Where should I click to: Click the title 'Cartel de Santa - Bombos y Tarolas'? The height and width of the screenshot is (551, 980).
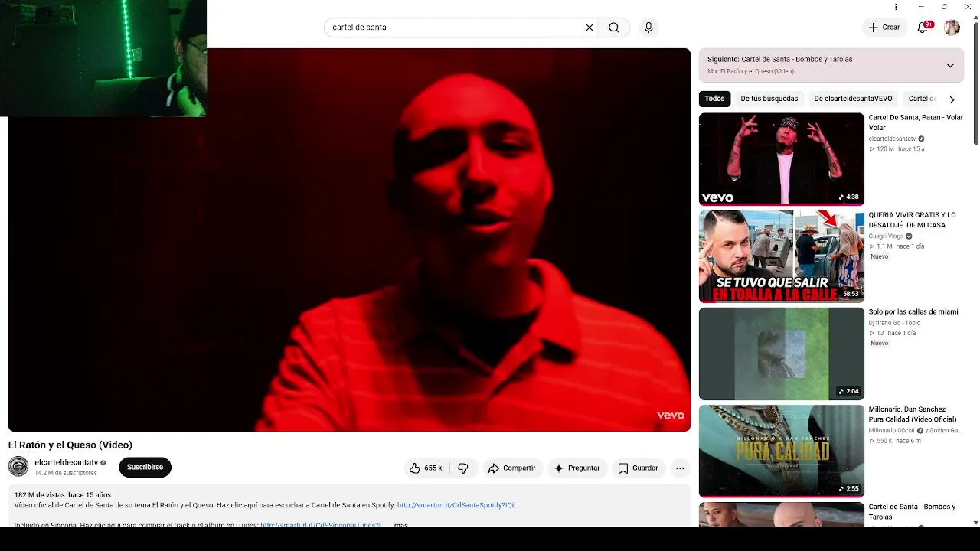tap(912, 512)
